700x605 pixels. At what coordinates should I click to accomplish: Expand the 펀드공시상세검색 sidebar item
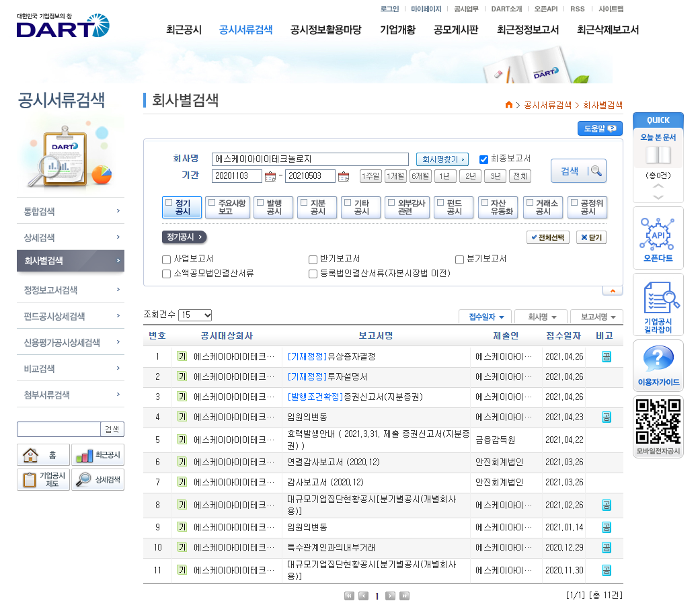(71, 317)
